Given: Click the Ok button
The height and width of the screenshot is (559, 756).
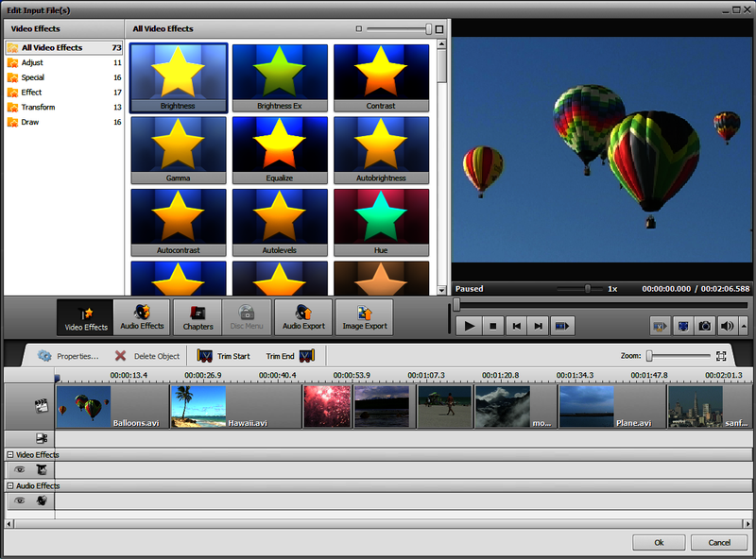Looking at the screenshot, I should pos(659,542).
